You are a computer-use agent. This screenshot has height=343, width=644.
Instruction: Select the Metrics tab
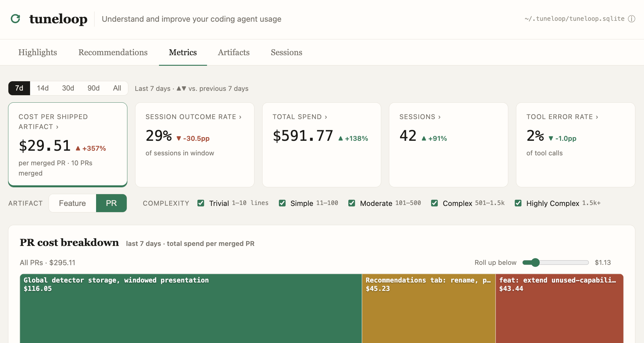(x=183, y=52)
